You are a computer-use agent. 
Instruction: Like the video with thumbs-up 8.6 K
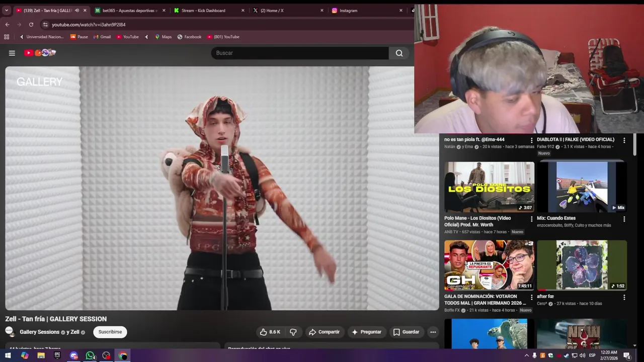coord(270,332)
